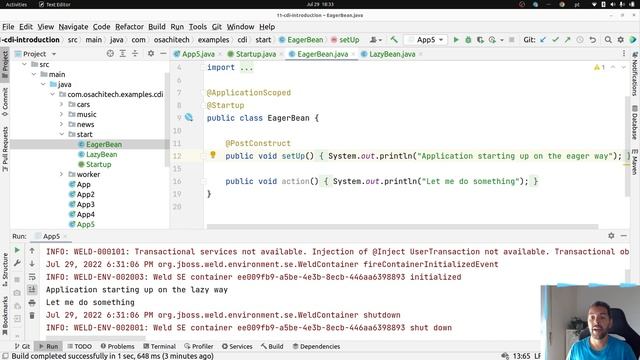Click the warning indicator in editor
Viewport: 640px width, 360px height.
point(599,67)
